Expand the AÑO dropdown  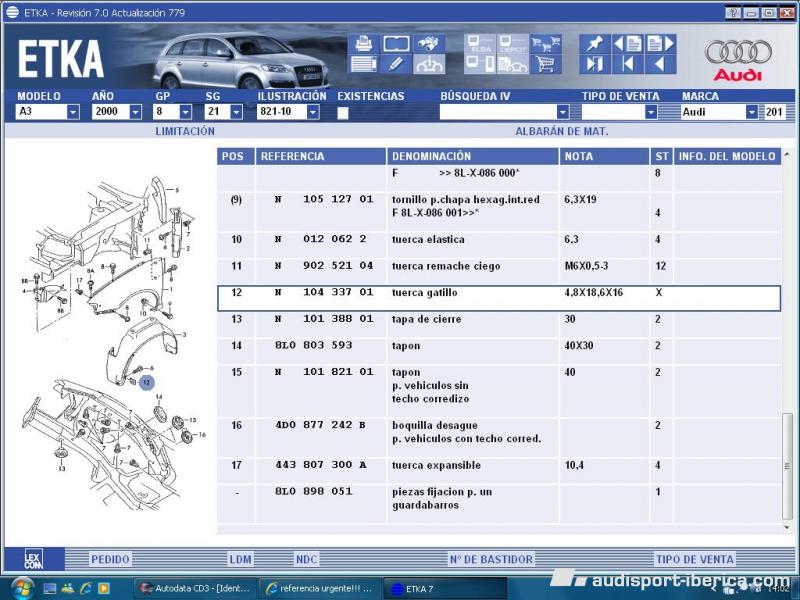[x=135, y=112]
